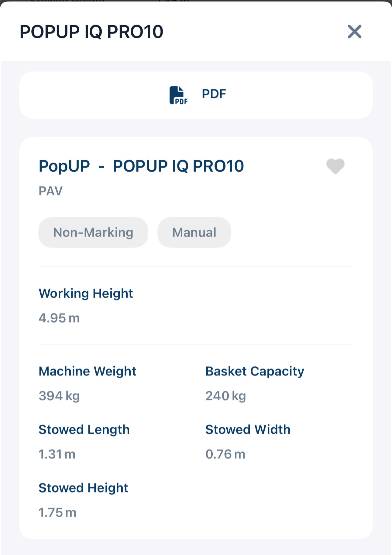Click the 1.75 m stowed height value
Image resolution: width=392 pixels, height=555 pixels.
[x=57, y=512]
